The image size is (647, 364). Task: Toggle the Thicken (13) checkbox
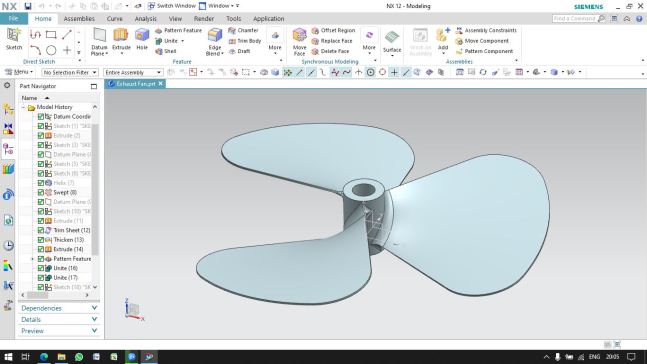[x=40, y=240]
